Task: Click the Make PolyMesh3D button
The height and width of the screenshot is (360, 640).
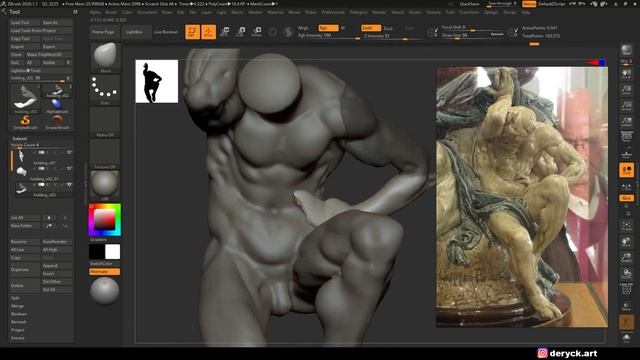Action: coord(49,54)
